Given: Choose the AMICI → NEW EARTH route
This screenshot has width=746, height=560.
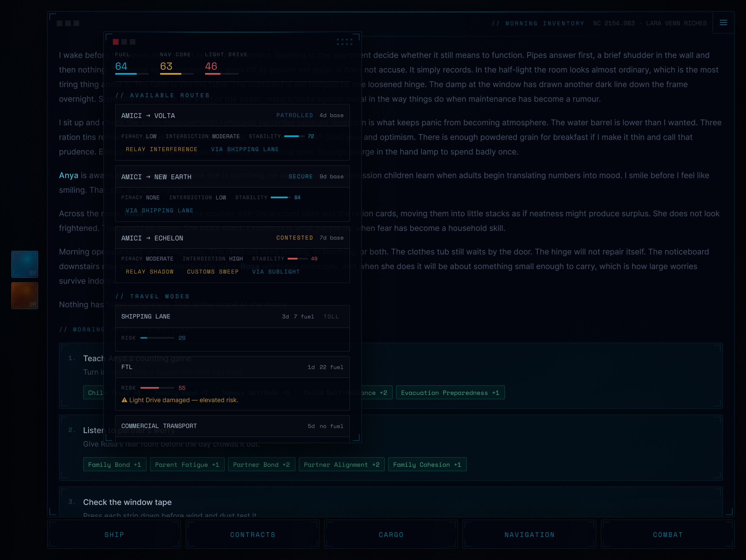Looking at the screenshot, I should tap(232, 193).
